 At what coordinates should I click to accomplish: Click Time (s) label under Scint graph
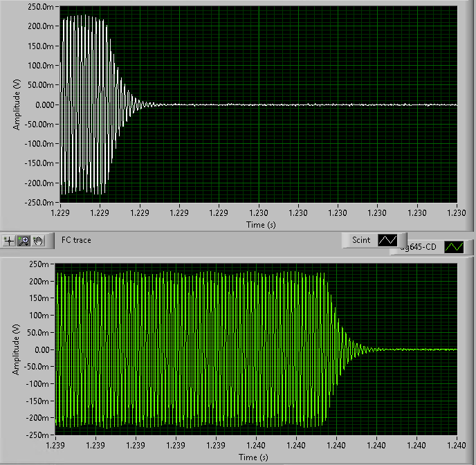coord(261,225)
